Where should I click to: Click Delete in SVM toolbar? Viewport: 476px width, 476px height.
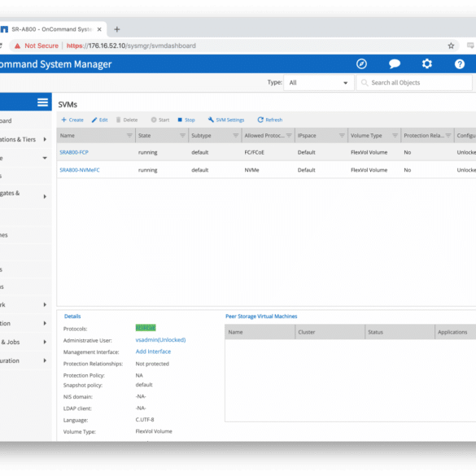click(127, 120)
